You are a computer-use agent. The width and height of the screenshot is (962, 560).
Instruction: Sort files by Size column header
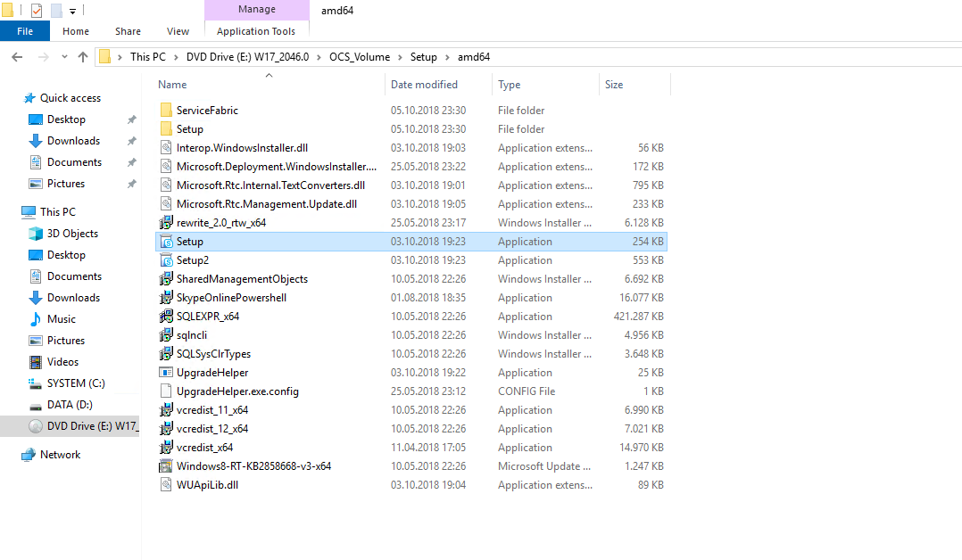click(614, 85)
